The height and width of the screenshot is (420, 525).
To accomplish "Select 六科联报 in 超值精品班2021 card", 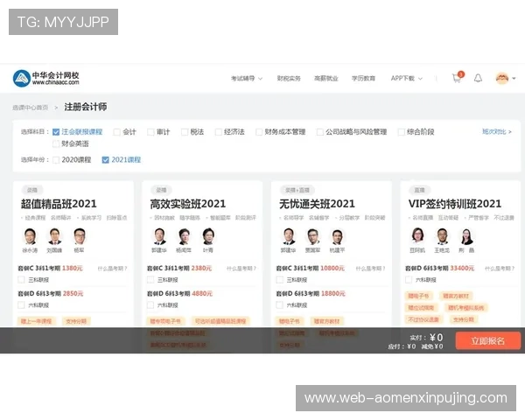I will 21,305.
